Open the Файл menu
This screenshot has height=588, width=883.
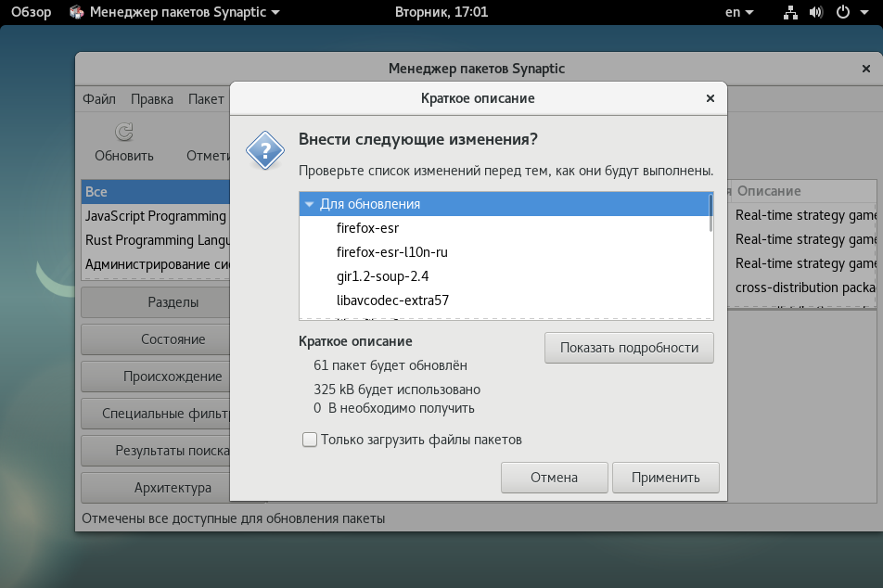tap(99, 99)
